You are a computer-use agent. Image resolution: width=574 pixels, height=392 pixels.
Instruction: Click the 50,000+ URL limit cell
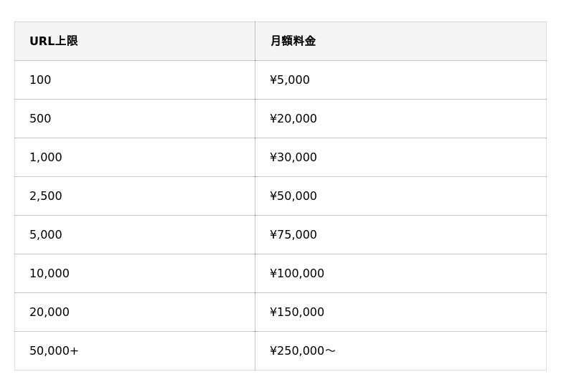point(54,351)
